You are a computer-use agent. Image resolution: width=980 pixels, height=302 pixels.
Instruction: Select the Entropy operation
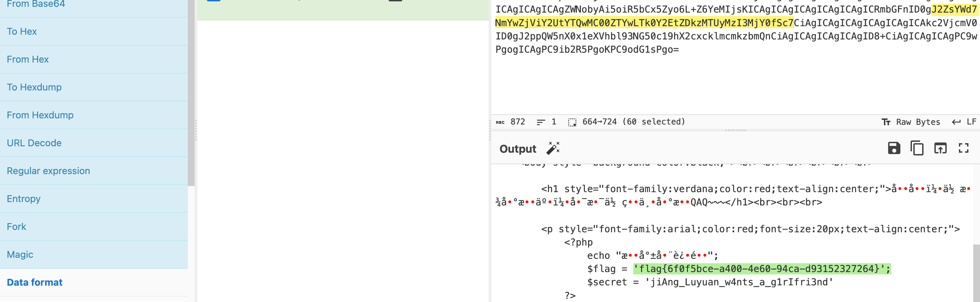[x=94, y=199]
